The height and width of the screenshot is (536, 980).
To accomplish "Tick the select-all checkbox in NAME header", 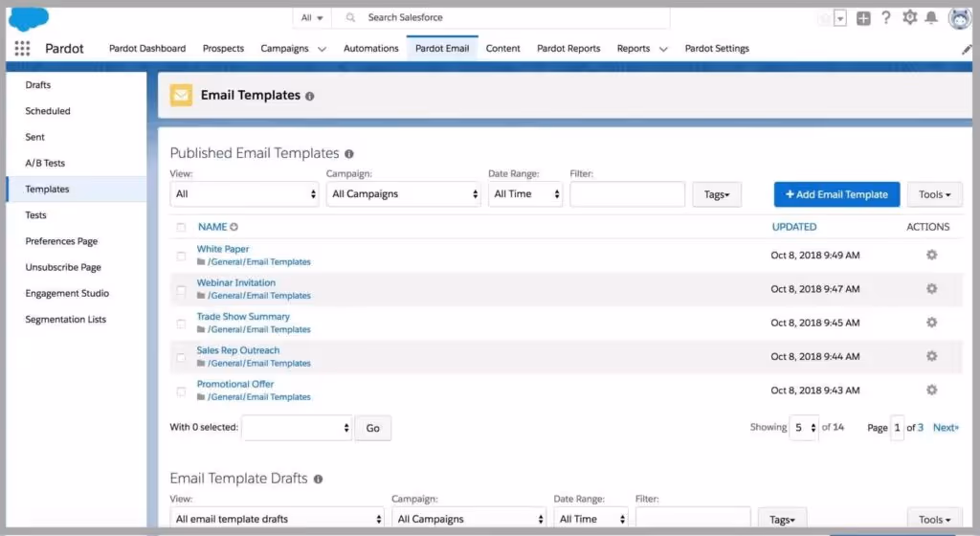I will (x=181, y=228).
